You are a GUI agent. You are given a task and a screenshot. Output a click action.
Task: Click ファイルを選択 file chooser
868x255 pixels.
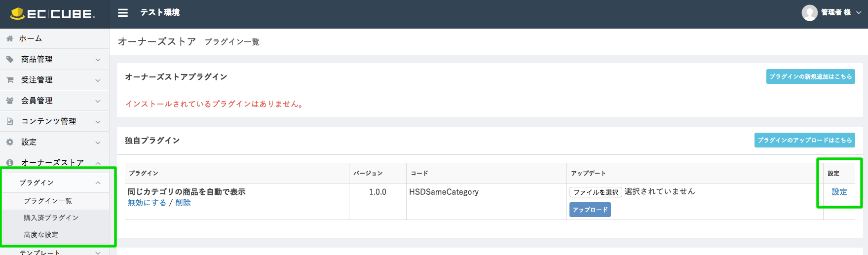(x=596, y=192)
